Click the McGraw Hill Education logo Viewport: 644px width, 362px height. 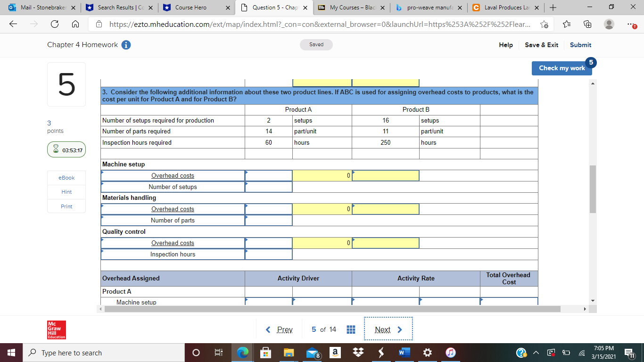click(56, 329)
